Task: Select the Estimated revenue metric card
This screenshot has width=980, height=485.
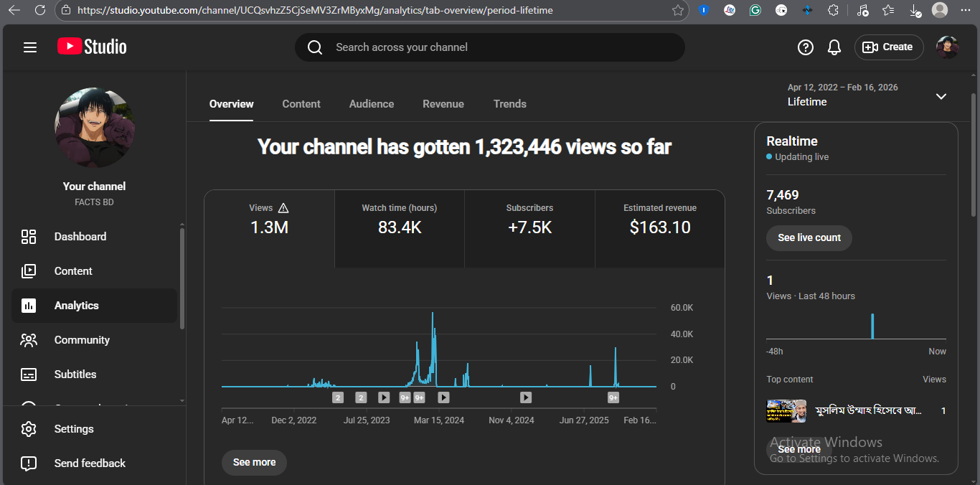Action: pos(659,228)
